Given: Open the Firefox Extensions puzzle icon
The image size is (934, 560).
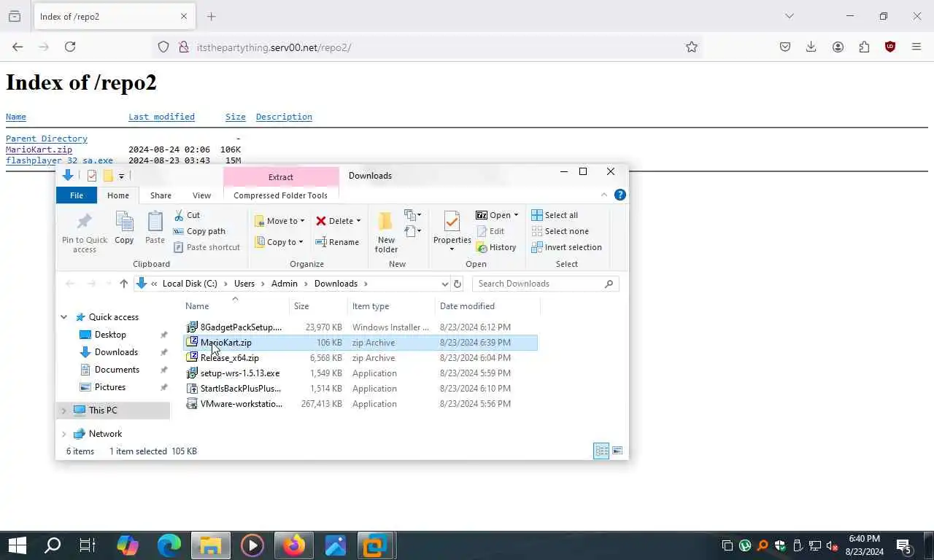Looking at the screenshot, I should [x=864, y=47].
